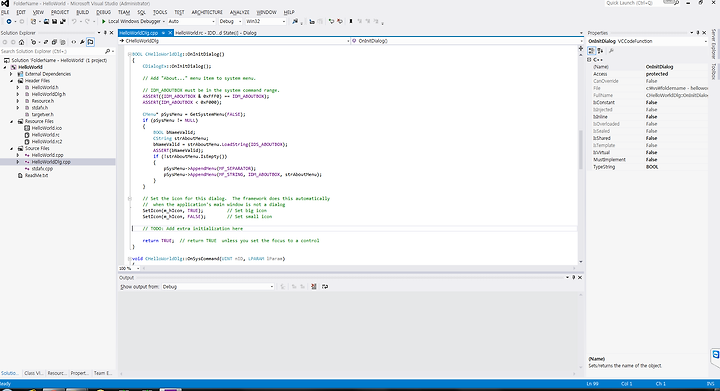
Task: Select HelloWorld.cpp in Solution Explorer
Action: tap(47, 156)
